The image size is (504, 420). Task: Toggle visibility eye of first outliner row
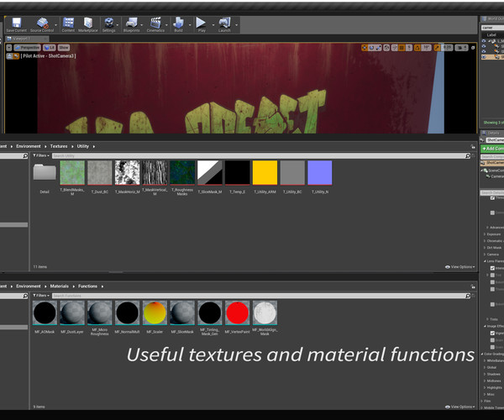[484, 41]
